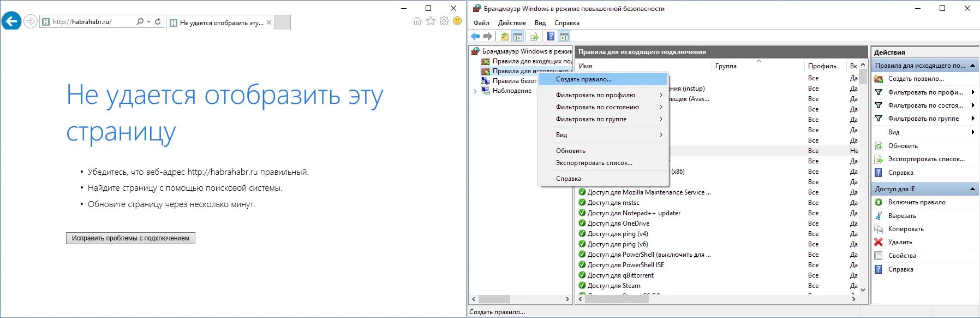Choose 'Справка' in the context menu
Screen dimensions: 980x318
[x=603, y=179]
